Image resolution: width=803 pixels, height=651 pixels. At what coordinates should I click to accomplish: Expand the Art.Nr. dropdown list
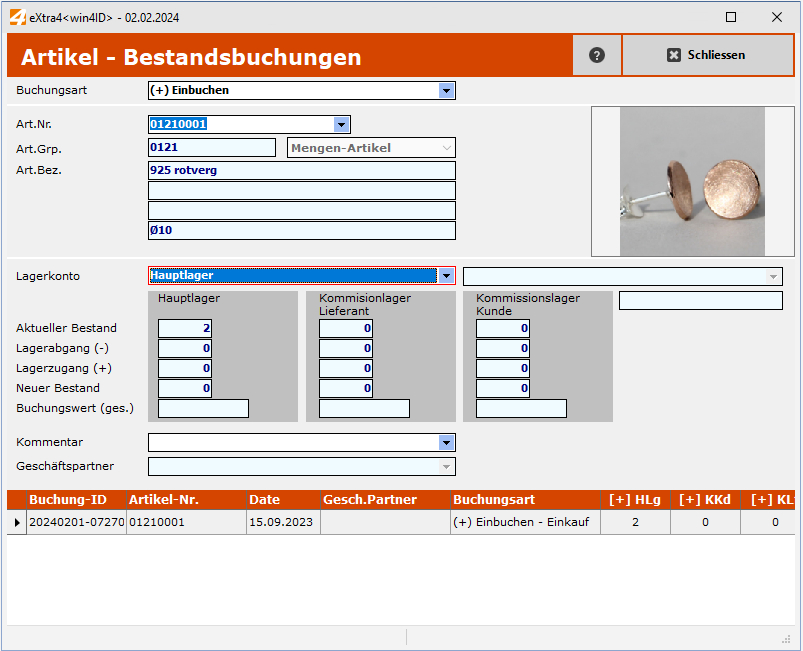[x=342, y=124]
